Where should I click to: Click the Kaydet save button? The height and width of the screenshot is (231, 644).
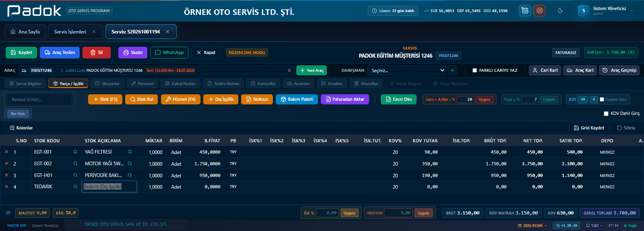pyautogui.click(x=21, y=52)
